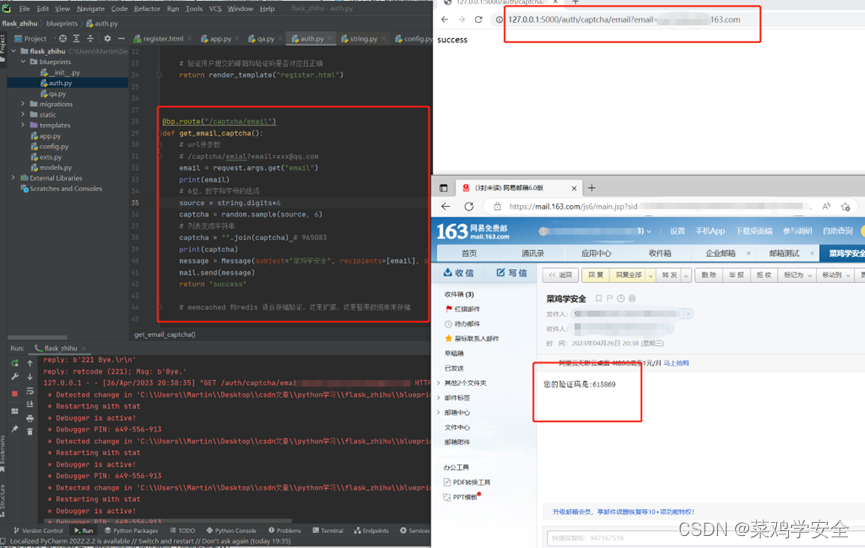865x548 pixels.
Task: Collapse the blueprints folder in project tree
Action: pos(23,62)
